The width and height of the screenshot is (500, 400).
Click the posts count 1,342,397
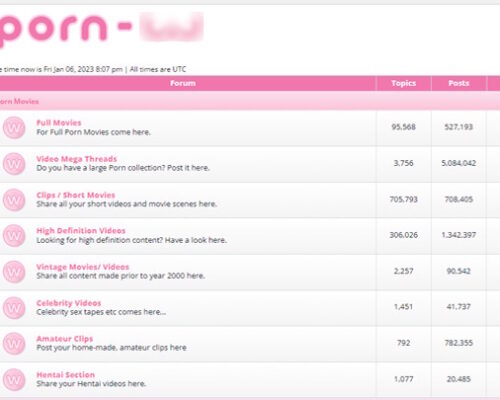[x=459, y=235]
